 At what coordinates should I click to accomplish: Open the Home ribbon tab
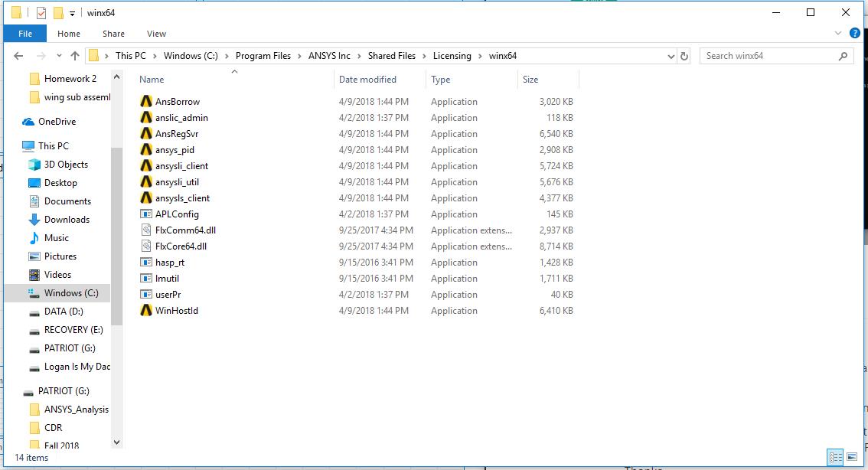[69, 34]
